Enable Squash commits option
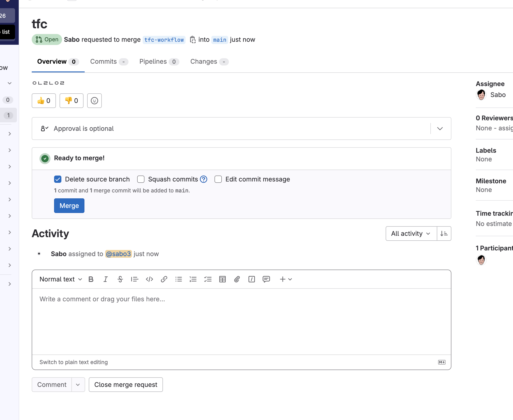This screenshot has height=420, width=513. [x=141, y=179]
